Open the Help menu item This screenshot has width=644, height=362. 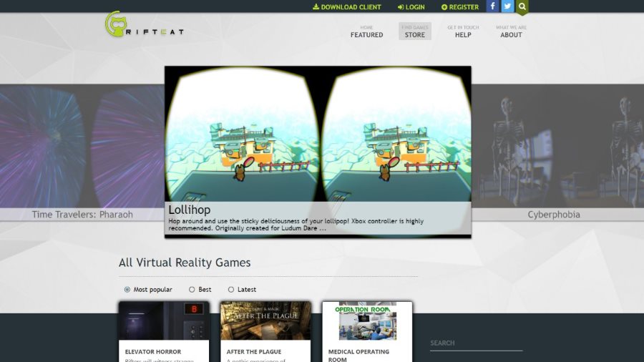[463, 31]
